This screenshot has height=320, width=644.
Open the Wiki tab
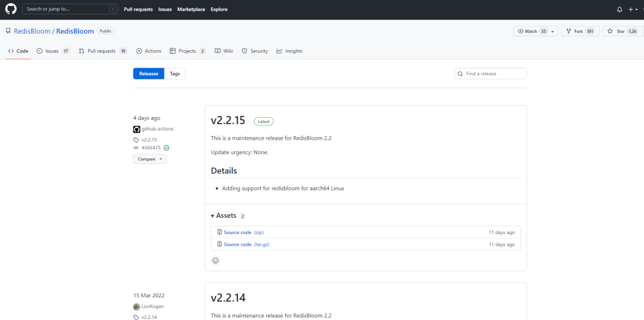click(224, 51)
